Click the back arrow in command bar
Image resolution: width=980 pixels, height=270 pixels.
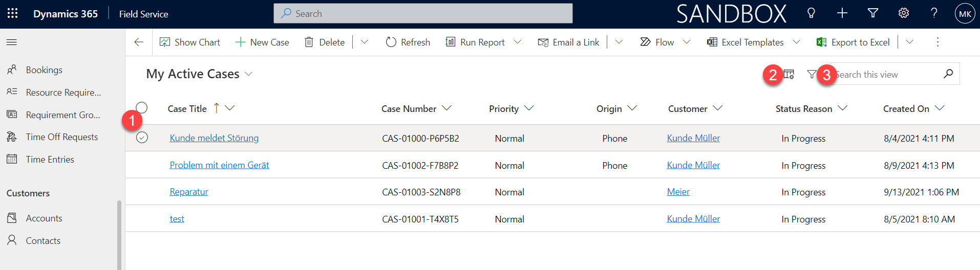(139, 42)
